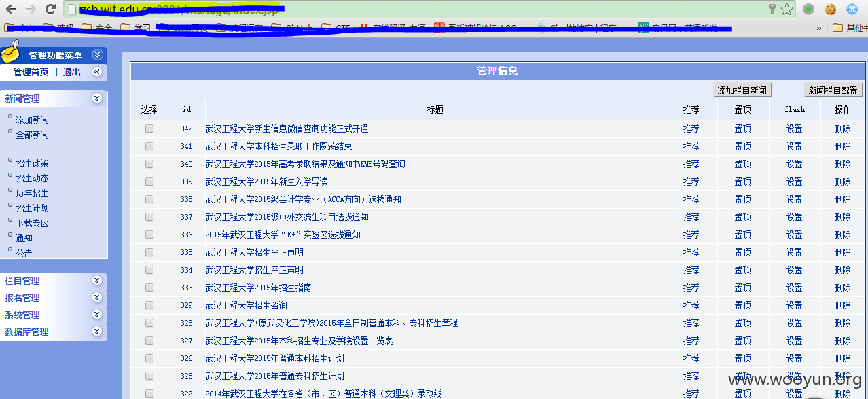
Task: Tick the checkbox for news id 339
Action: coord(149,181)
